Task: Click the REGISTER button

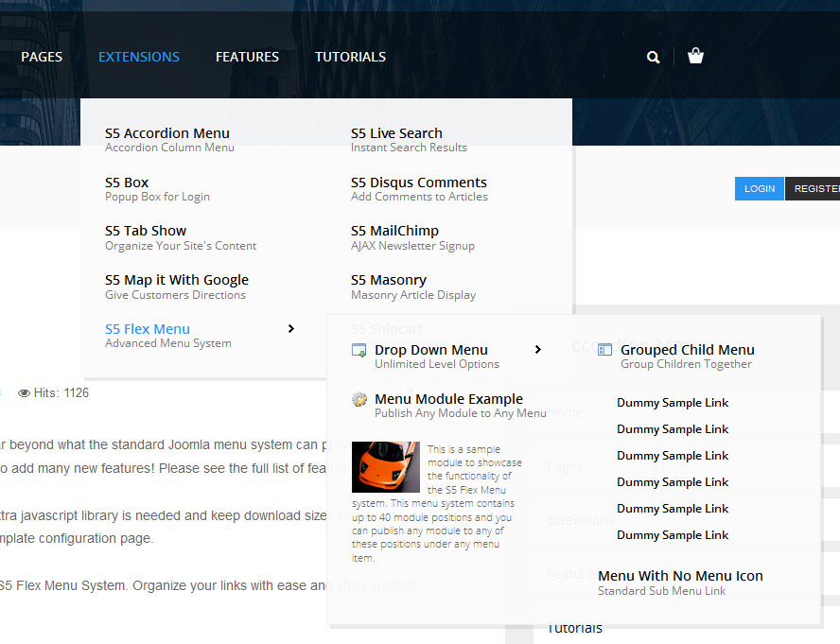Action: pos(813,188)
